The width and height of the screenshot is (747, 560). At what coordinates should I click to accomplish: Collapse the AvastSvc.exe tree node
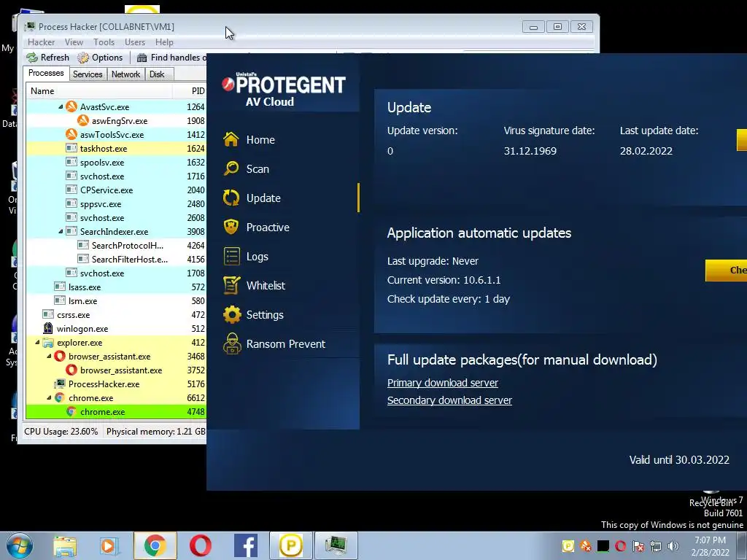[61, 106]
